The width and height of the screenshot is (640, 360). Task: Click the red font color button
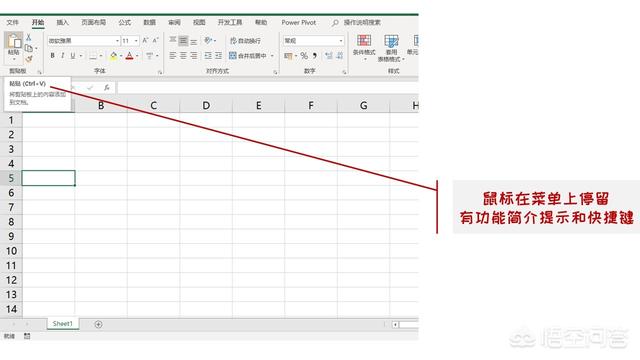pyautogui.click(x=129, y=56)
